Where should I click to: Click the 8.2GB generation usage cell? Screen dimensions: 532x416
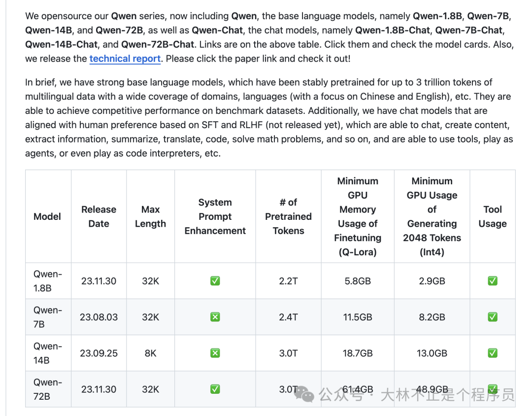432,317
